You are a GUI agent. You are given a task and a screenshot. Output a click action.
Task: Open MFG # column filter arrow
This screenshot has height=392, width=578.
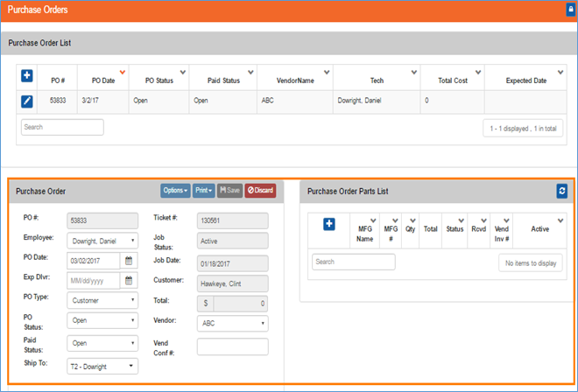pos(395,220)
